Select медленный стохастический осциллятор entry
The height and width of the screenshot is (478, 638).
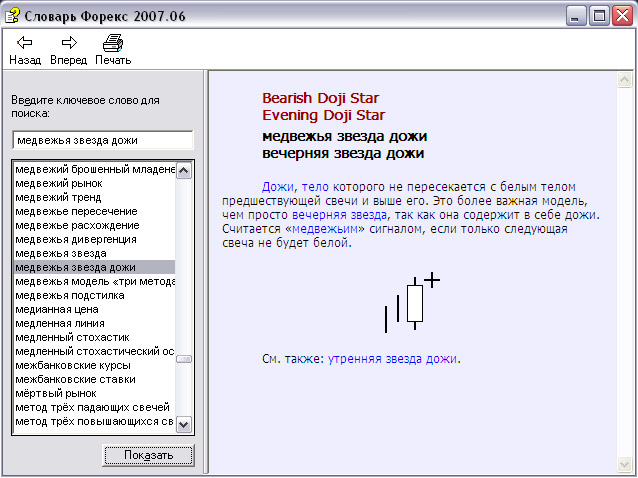click(95, 351)
